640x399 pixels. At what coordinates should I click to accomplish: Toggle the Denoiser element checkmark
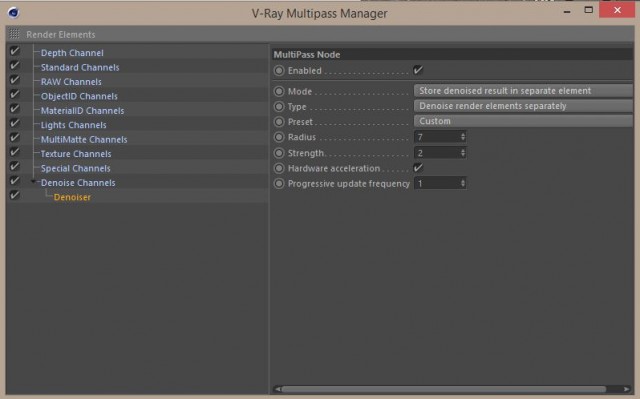point(15,195)
